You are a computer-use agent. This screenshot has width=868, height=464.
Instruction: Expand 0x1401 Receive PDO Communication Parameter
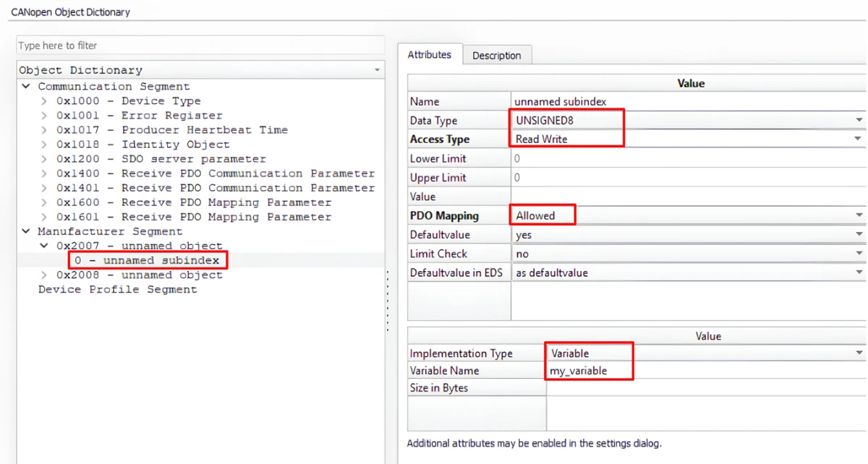point(43,188)
